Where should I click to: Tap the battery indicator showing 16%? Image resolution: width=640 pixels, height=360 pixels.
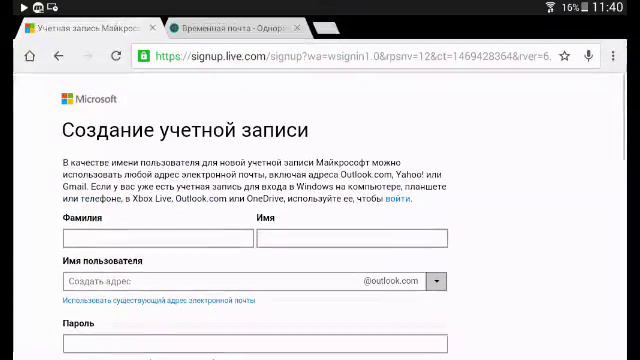[x=575, y=7]
